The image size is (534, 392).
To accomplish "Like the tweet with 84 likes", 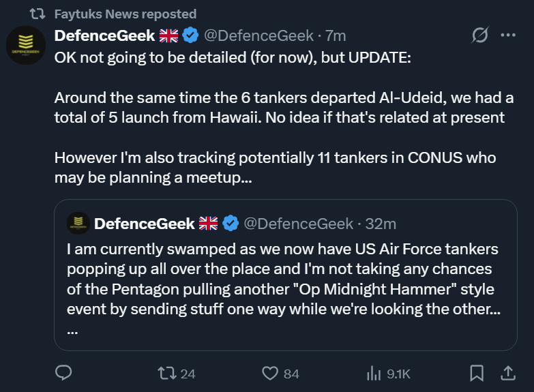I will [271, 373].
